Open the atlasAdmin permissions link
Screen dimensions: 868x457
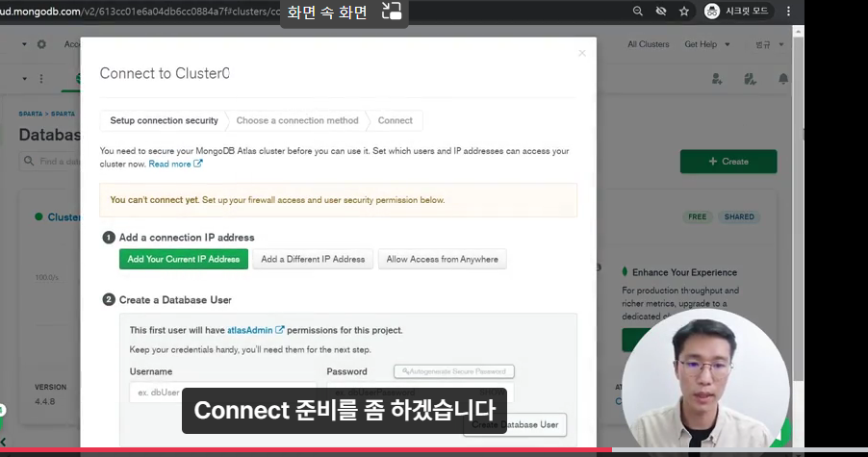(x=255, y=330)
